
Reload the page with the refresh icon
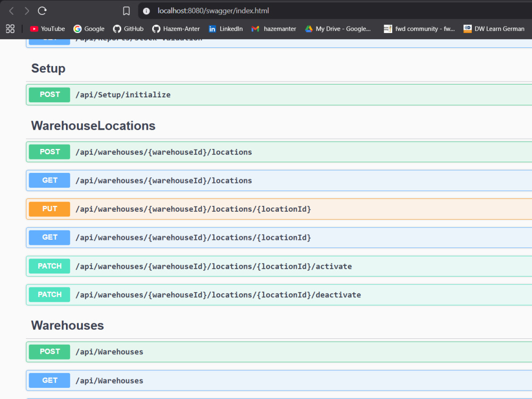[42, 11]
